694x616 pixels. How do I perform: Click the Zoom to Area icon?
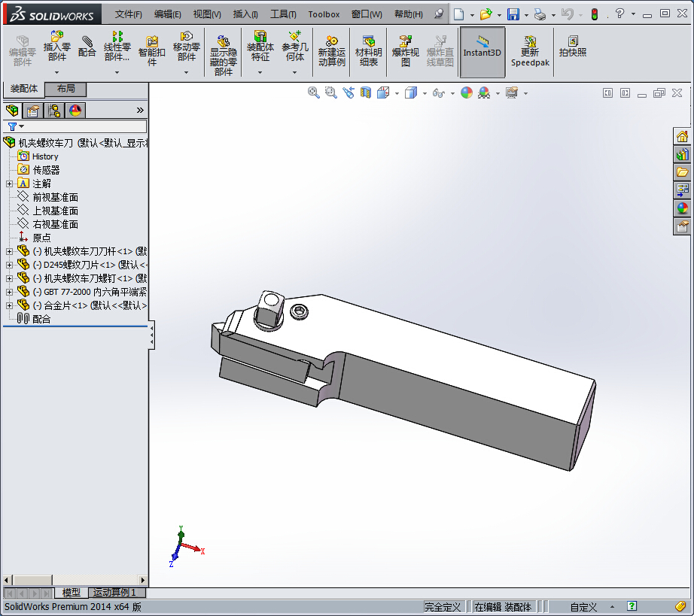click(x=330, y=93)
